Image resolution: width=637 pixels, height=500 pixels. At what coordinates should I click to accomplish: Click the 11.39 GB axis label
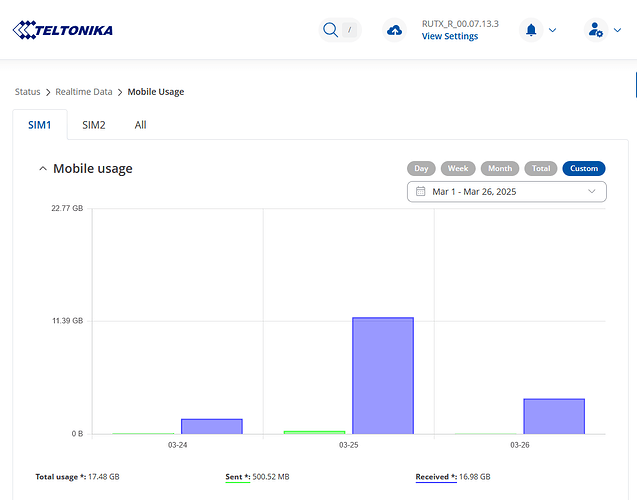click(67, 321)
